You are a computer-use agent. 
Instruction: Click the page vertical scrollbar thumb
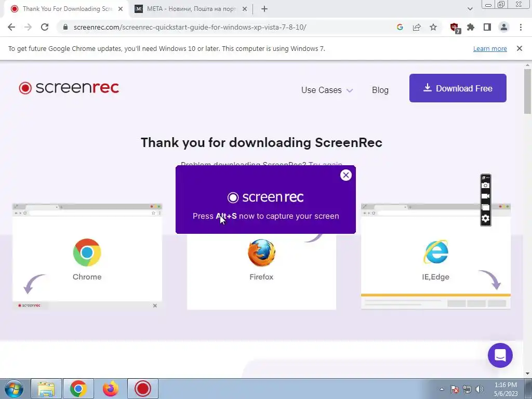[x=527, y=91]
